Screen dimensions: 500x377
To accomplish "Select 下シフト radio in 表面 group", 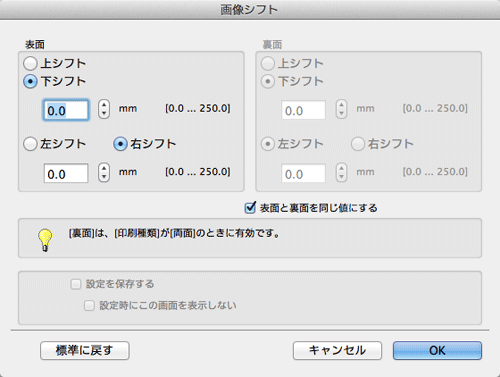I will click(30, 81).
